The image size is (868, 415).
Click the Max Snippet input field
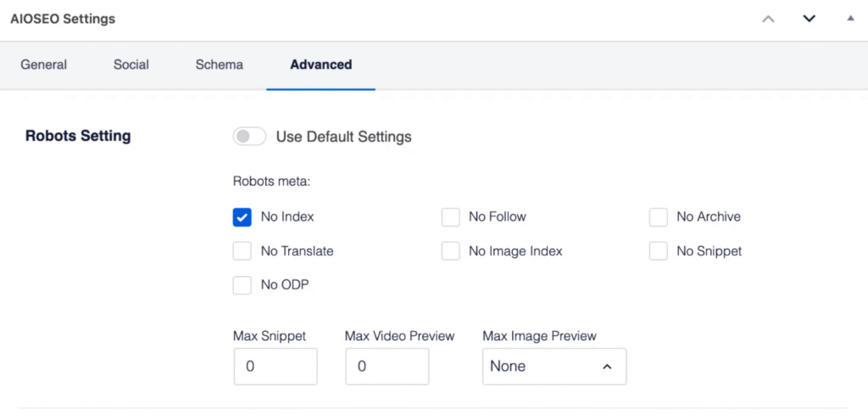pos(275,367)
